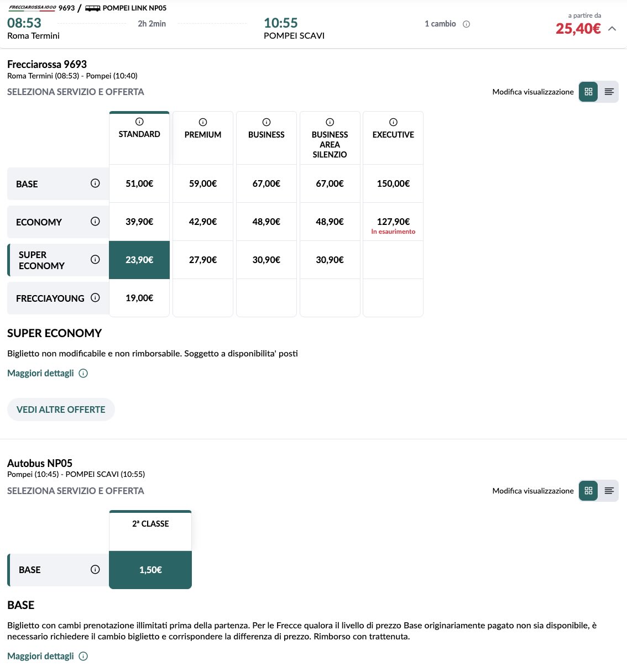Pick FrecciaYoung Standard fare 19,00€
Viewport: 627px width, 672px height.
pos(139,298)
